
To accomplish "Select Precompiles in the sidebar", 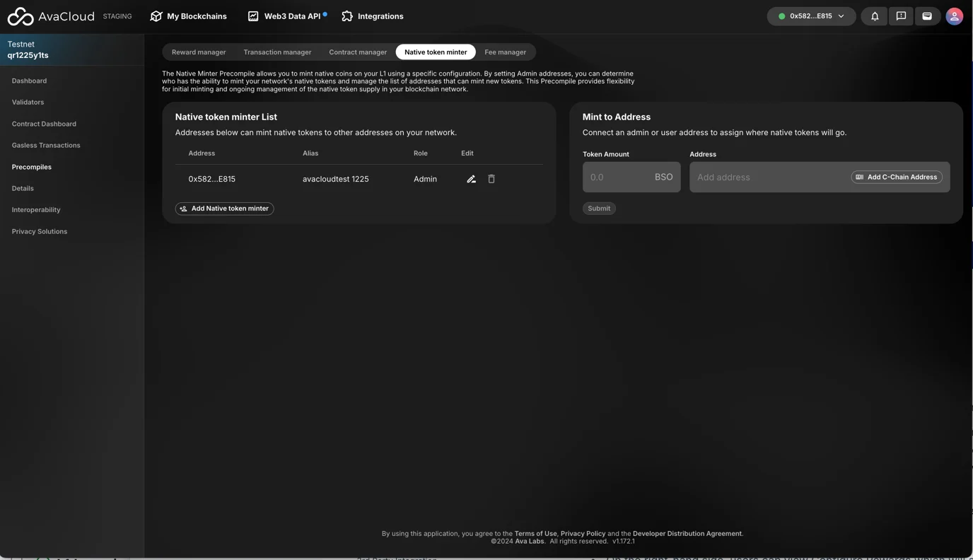I will click(32, 168).
